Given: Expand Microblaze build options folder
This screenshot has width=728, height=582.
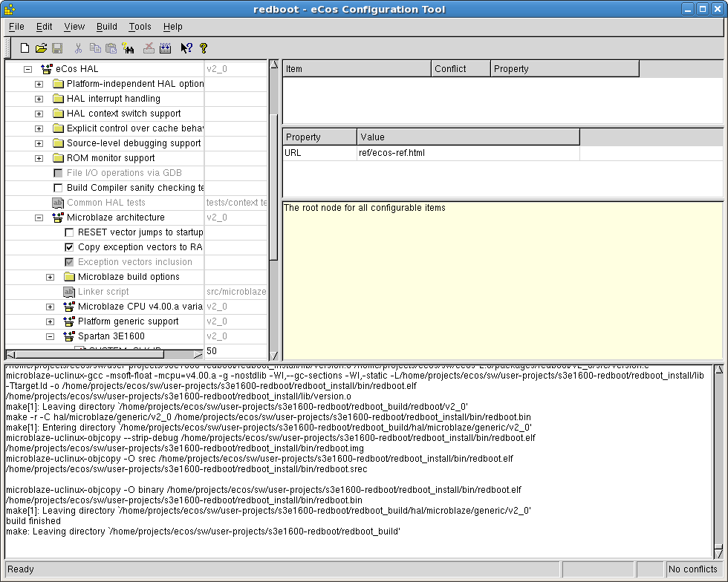Looking at the screenshot, I should point(51,277).
